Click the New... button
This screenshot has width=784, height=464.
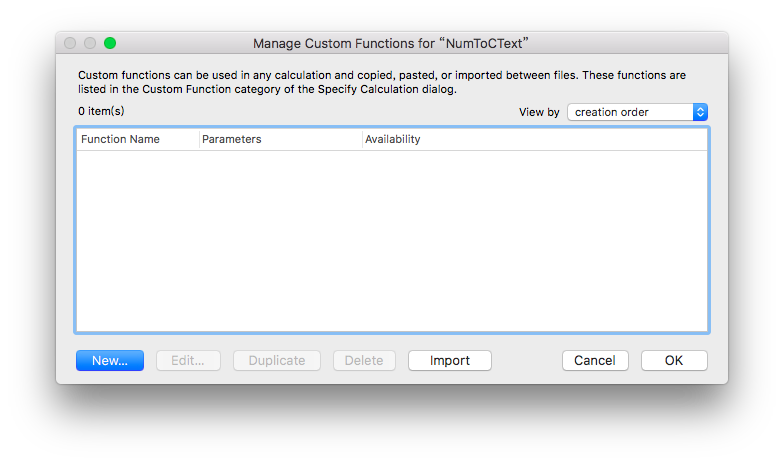tap(110, 360)
